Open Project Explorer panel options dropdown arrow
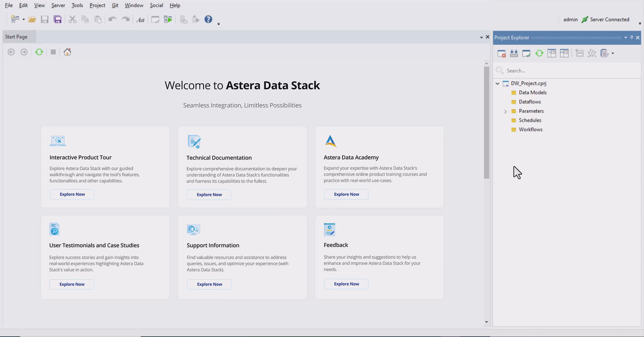The height and width of the screenshot is (337, 644). click(626, 38)
